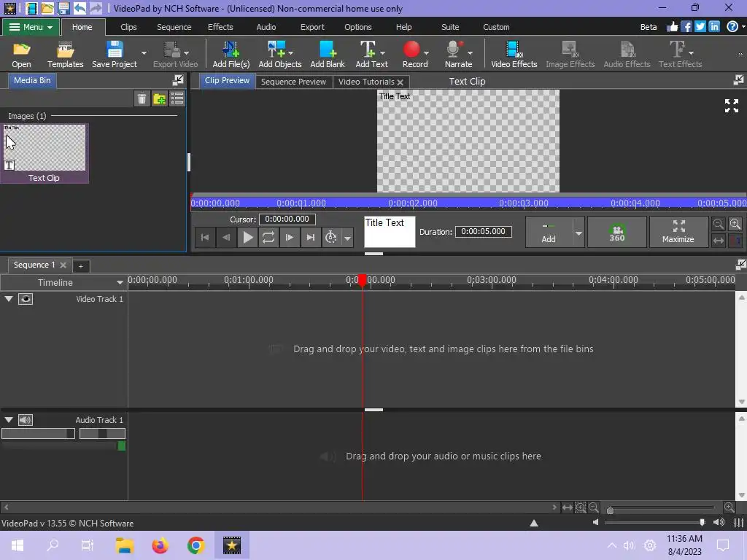Step back one frame
Image resolution: width=747 pixels, height=560 pixels.
click(x=226, y=237)
